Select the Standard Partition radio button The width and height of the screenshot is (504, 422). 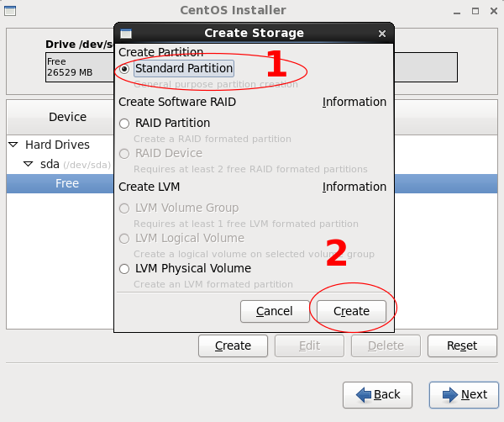[125, 68]
